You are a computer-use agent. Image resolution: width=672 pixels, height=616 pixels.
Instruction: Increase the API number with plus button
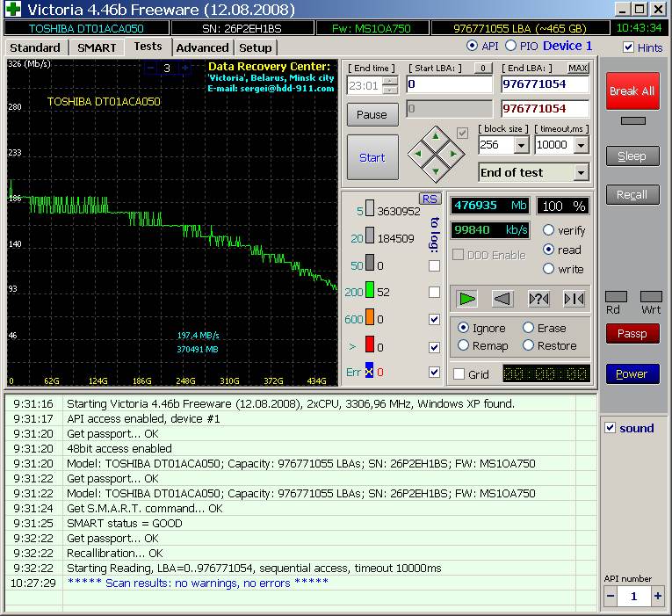coord(657,596)
